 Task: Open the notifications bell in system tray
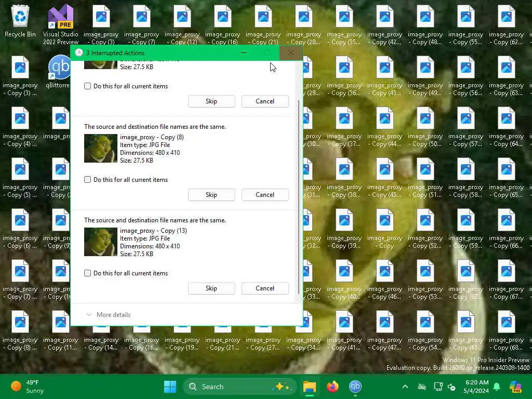pyautogui.click(x=497, y=387)
